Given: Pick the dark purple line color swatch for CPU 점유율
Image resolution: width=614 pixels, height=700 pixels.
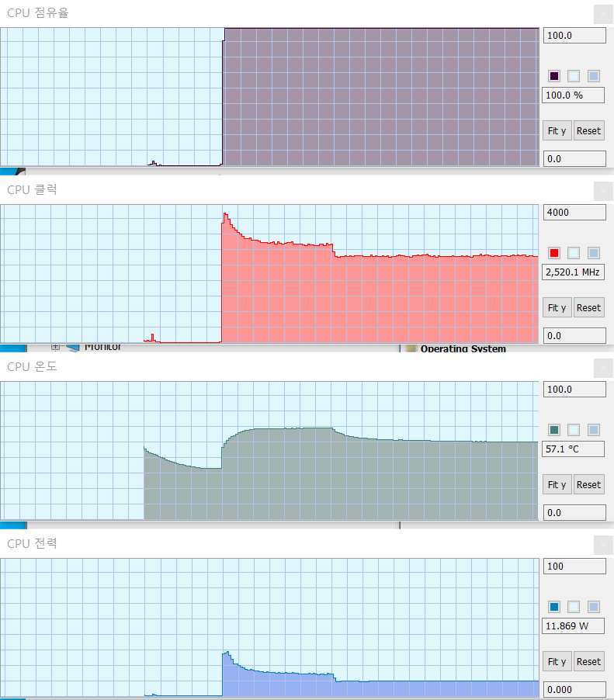Looking at the screenshot, I should point(554,76).
